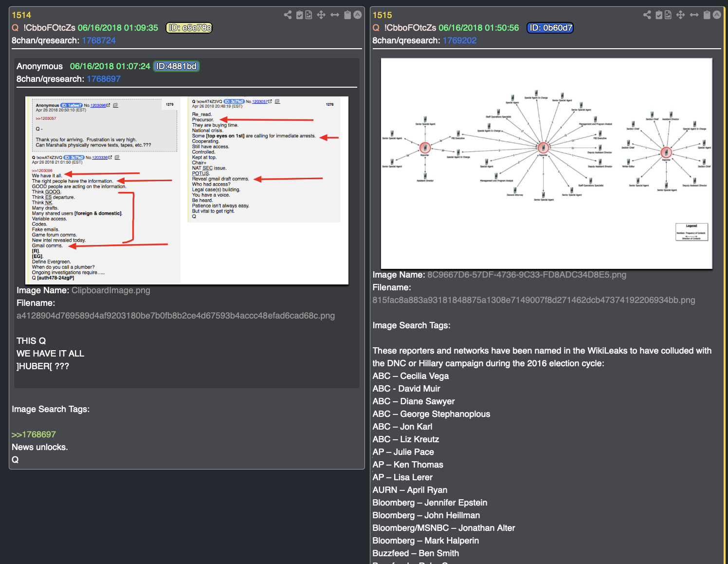Image resolution: width=728 pixels, height=564 pixels.
Task: Click the timestamp 06/16/2018 01:07:24
Action: pyautogui.click(x=110, y=66)
